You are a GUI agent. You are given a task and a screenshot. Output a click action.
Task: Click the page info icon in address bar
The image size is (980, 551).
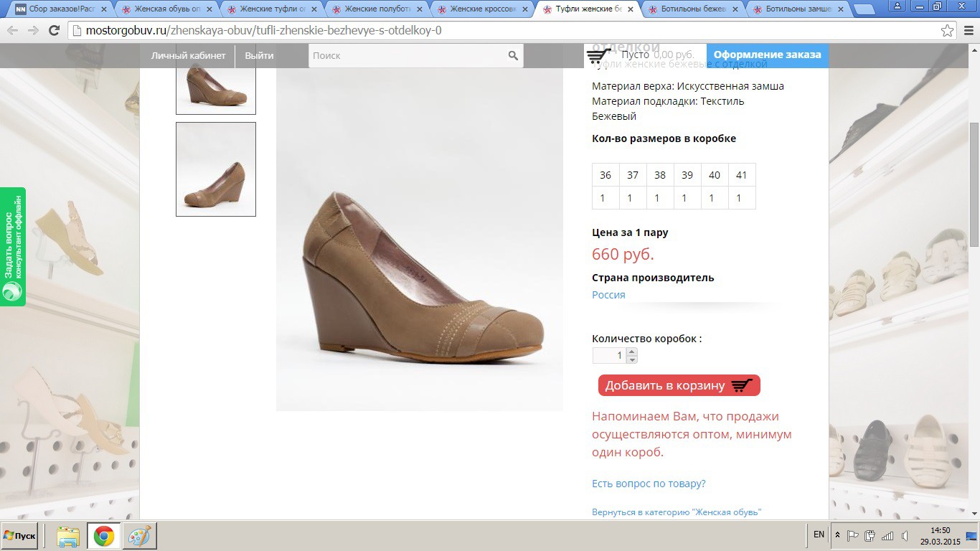77,31
